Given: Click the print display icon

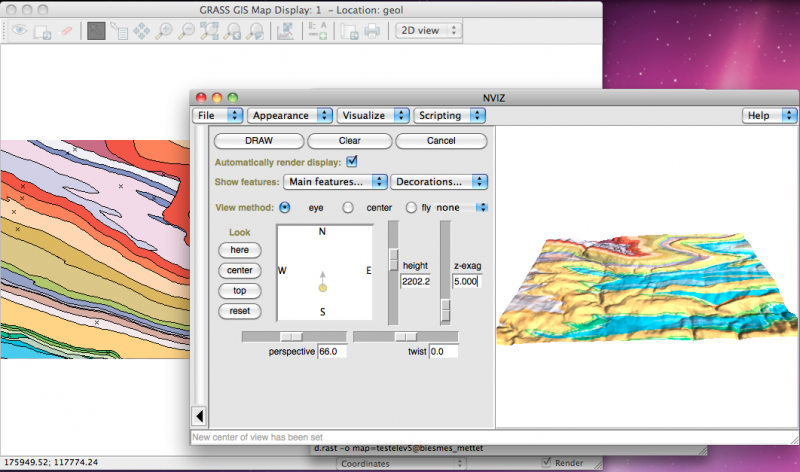Looking at the screenshot, I should pyautogui.click(x=372, y=31).
